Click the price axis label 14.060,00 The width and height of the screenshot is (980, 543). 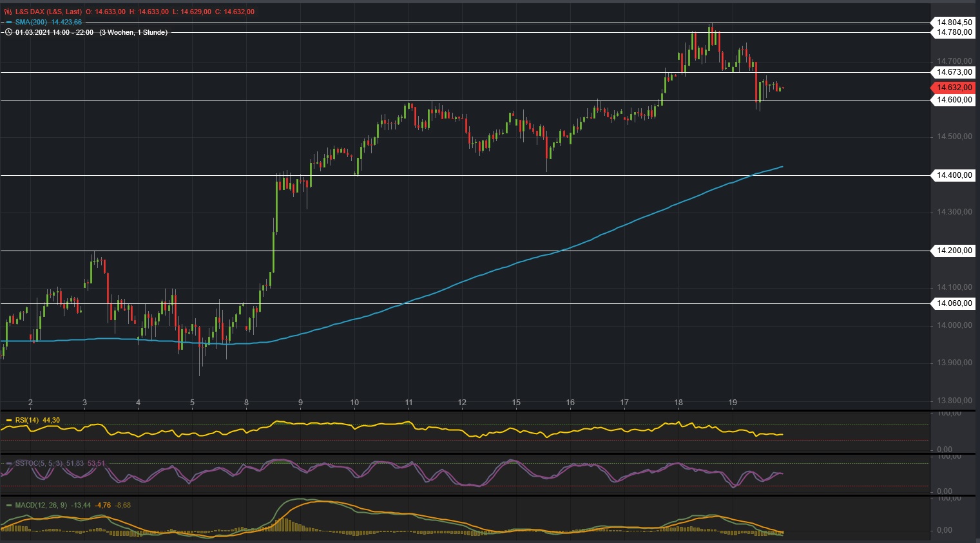[956, 303]
